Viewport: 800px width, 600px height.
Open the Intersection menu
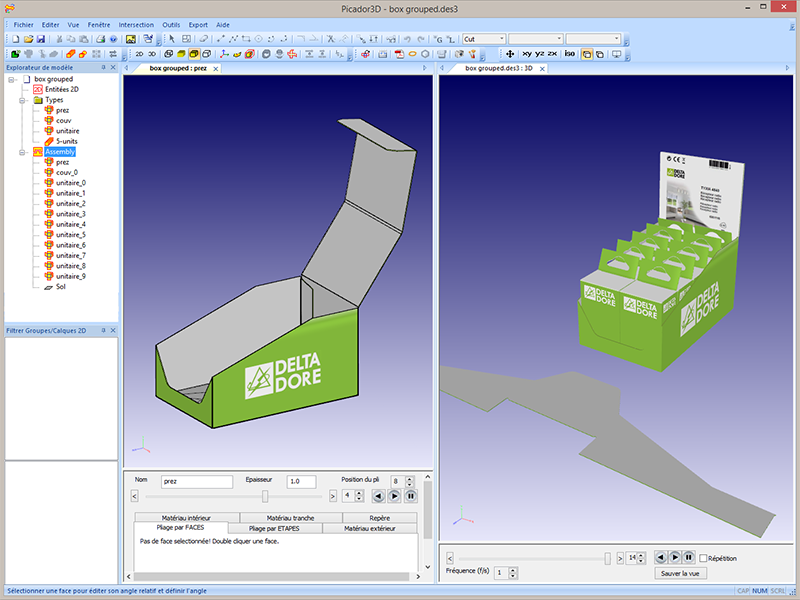pyautogui.click(x=136, y=23)
